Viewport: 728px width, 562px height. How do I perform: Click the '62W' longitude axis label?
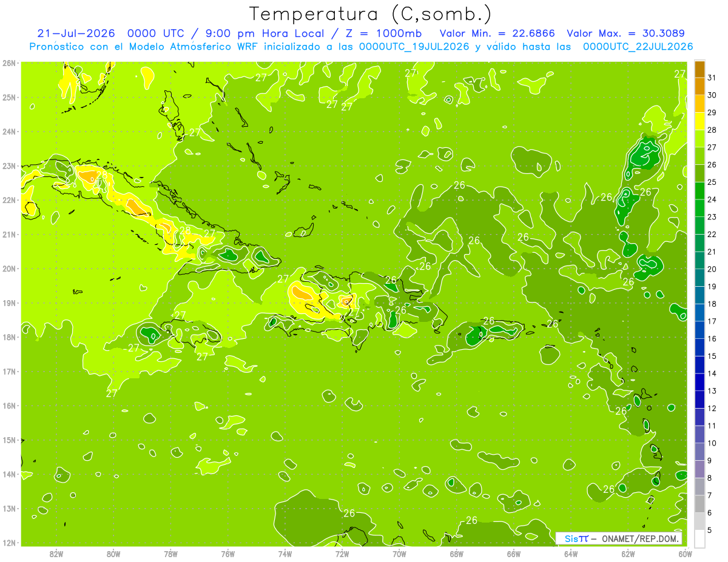[628, 554]
